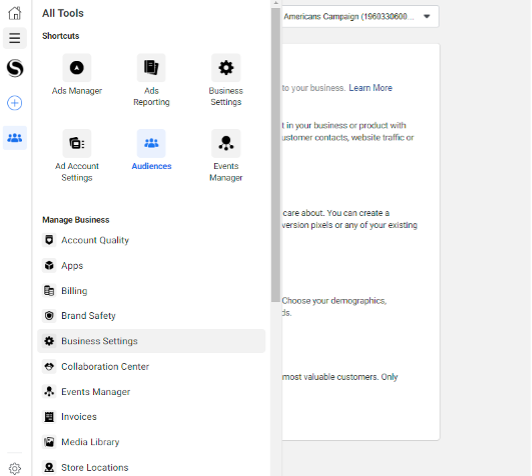Open Billing menu item

pos(151,291)
